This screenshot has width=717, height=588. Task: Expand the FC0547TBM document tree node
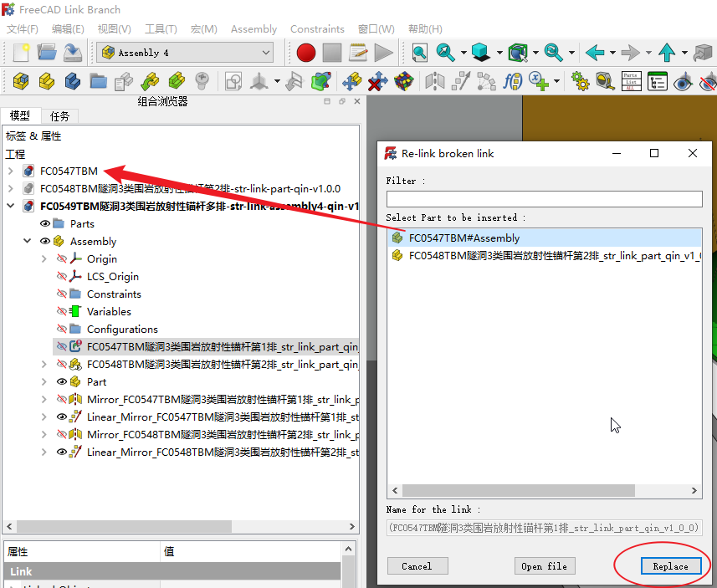(10, 171)
